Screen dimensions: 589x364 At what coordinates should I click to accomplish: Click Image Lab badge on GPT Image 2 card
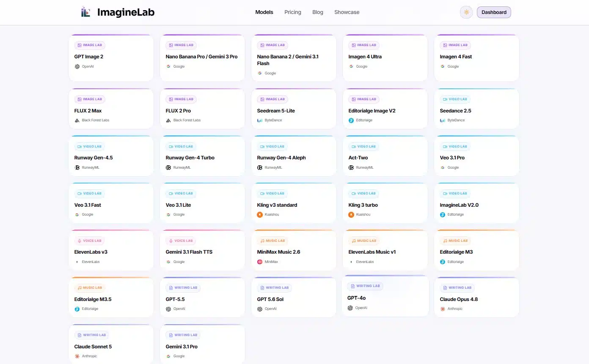[x=90, y=45]
